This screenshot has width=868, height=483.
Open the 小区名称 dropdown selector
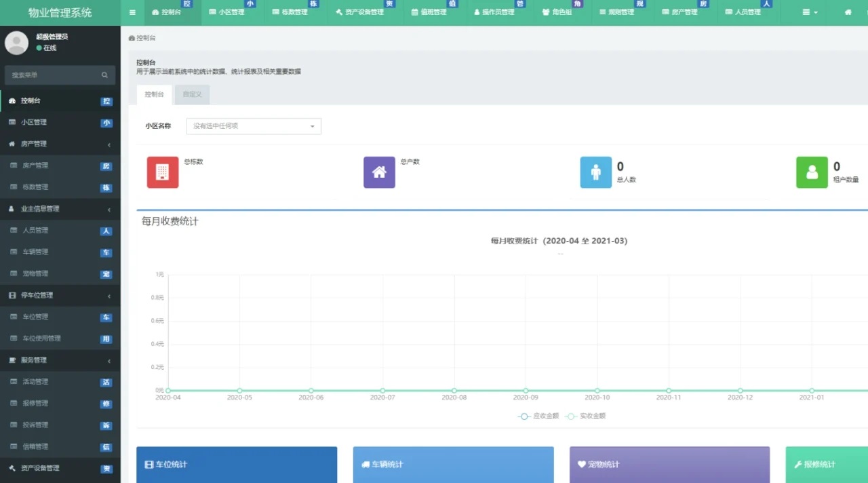tap(254, 126)
